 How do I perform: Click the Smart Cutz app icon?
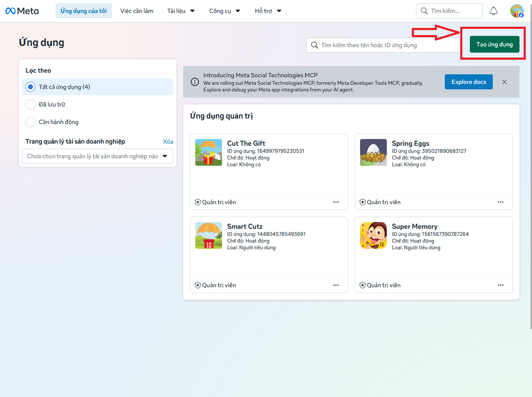tap(209, 235)
